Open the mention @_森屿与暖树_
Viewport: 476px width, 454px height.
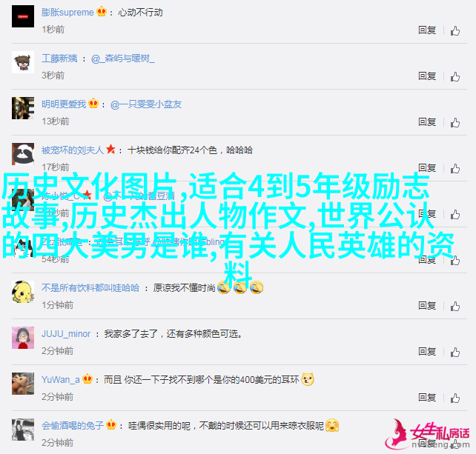[122, 59]
